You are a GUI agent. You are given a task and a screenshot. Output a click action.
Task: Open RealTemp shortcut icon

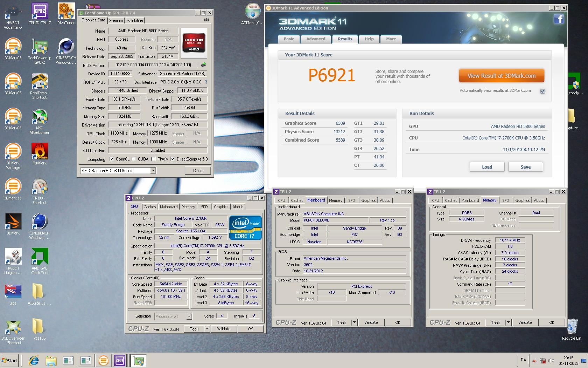[40, 86]
